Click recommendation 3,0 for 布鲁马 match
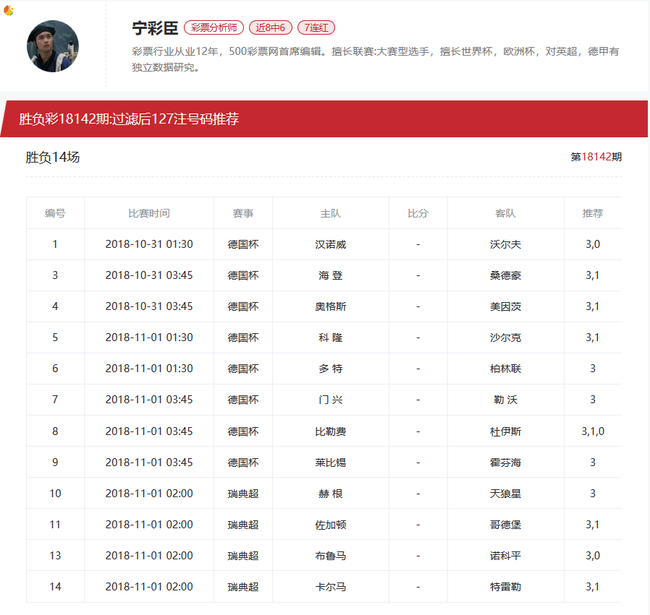The width and height of the screenshot is (650, 615). tap(593, 556)
